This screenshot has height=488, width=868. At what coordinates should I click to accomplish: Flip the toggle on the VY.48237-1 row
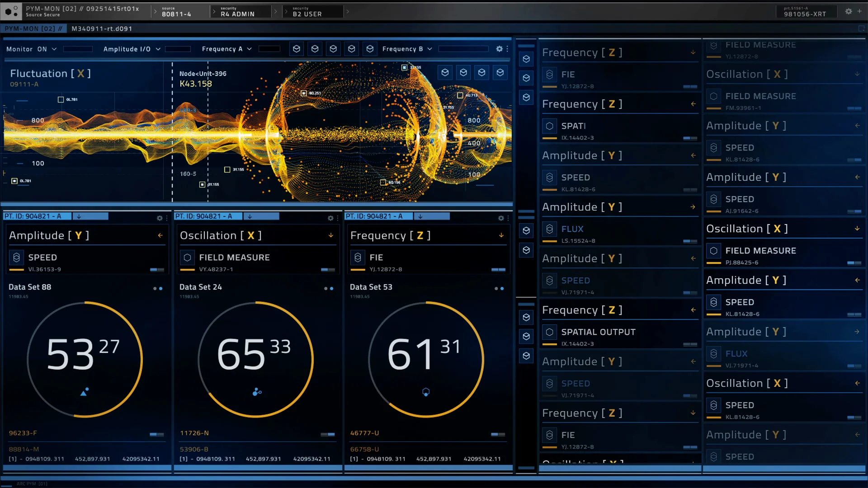(328, 270)
